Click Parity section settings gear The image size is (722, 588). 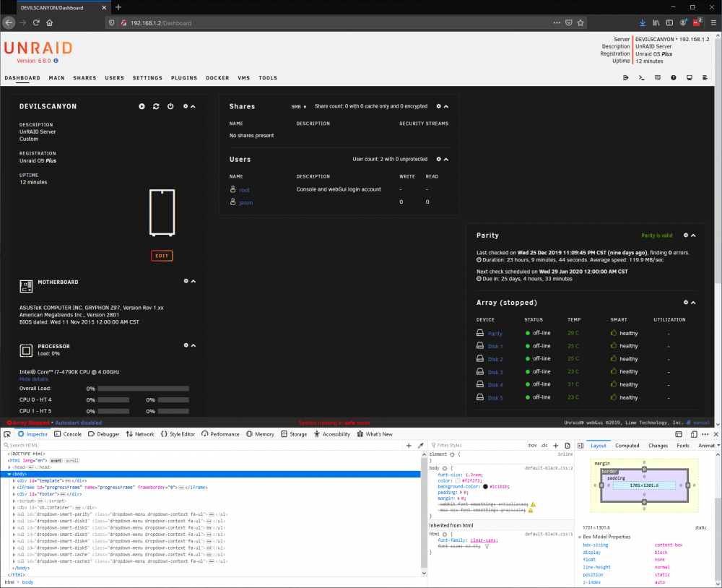(686, 235)
